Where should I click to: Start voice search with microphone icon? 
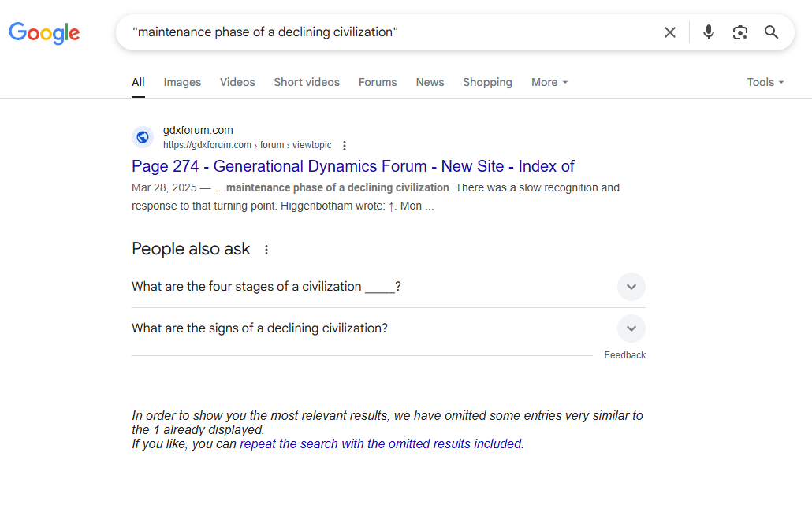point(709,32)
